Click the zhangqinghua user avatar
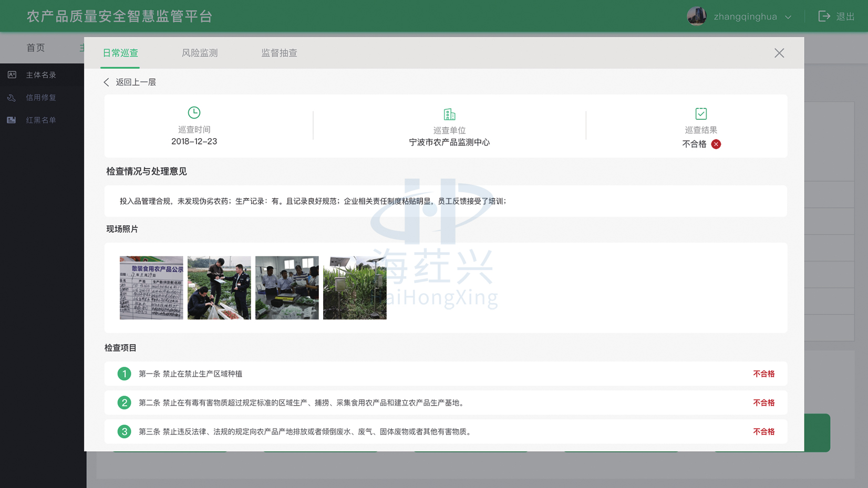The image size is (868, 488). tap(697, 16)
